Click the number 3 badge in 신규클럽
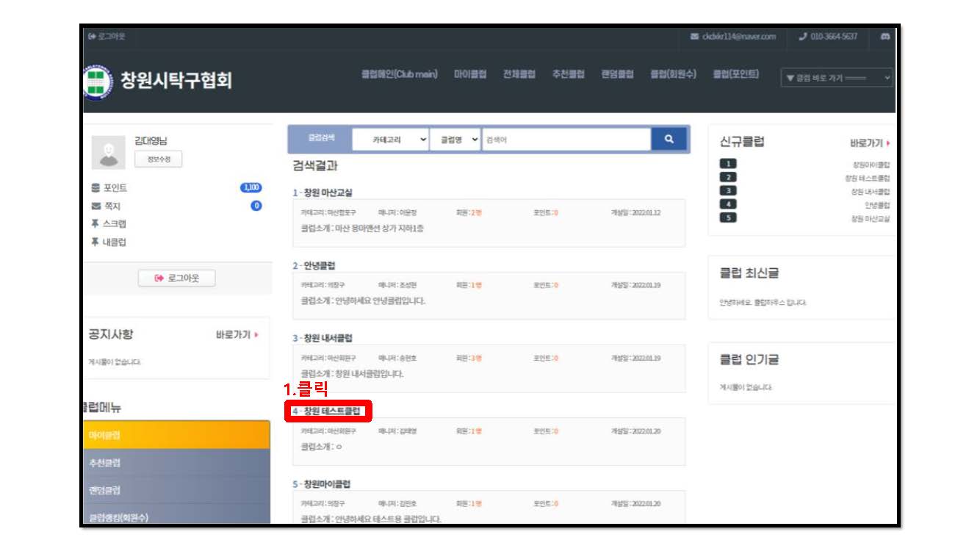980x551 pixels. [728, 190]
